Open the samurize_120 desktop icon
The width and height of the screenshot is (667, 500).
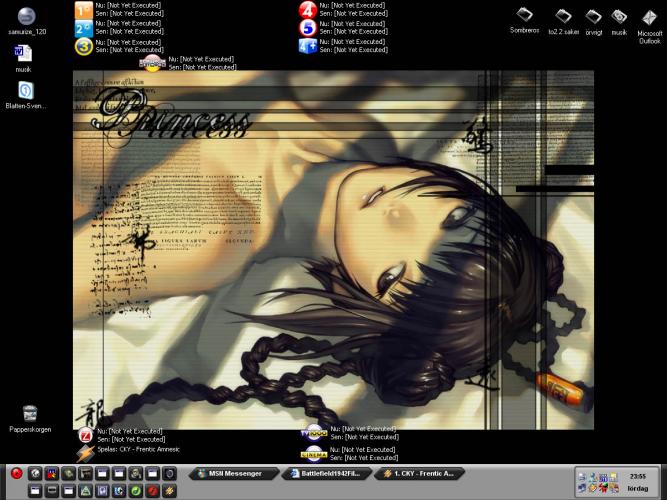click(x=27, y=17)
